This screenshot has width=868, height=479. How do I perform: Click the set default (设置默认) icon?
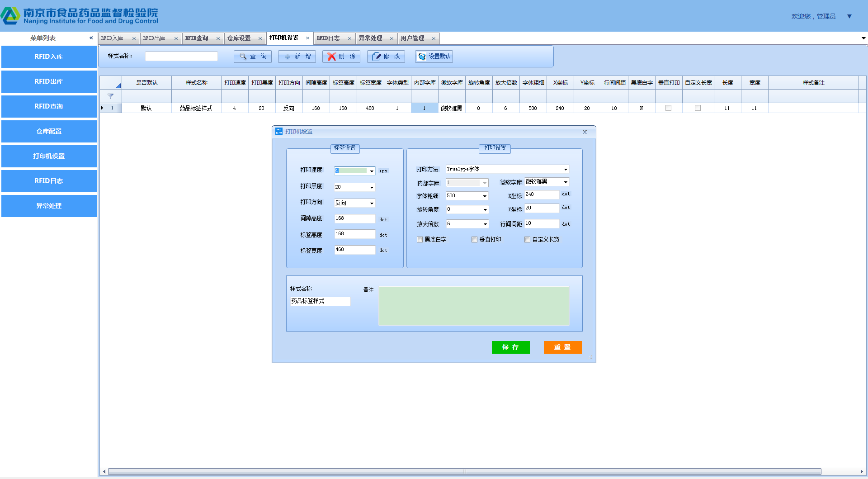(422, 57)
